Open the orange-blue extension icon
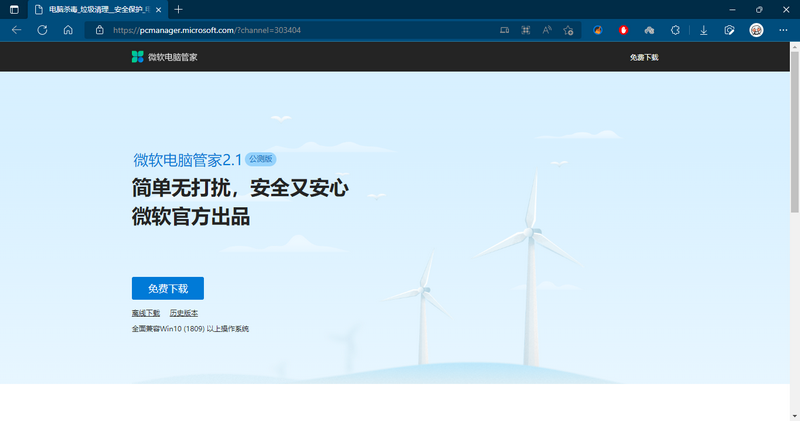 (x=598, y=30)
